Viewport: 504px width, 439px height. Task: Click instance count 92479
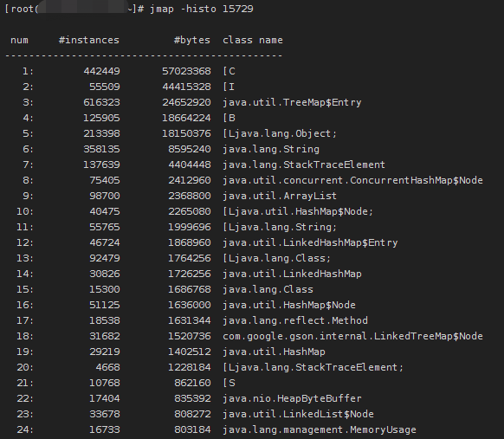pyautogui.click(x=105, y=258)
